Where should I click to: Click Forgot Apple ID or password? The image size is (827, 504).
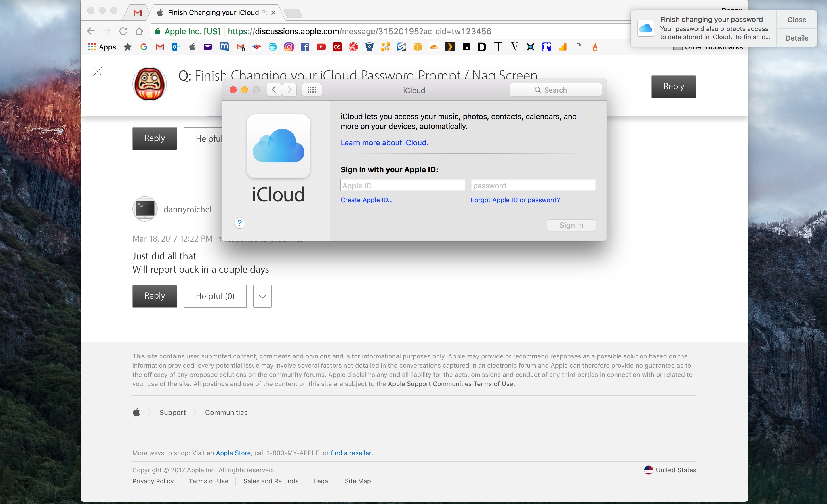tap(515, 200)
